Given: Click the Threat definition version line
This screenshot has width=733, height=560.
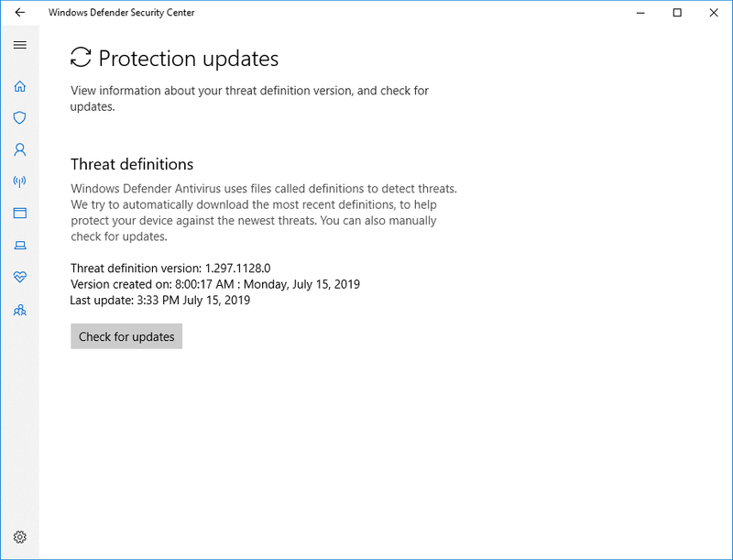Looking at the screenshot, I should [170, 269].
